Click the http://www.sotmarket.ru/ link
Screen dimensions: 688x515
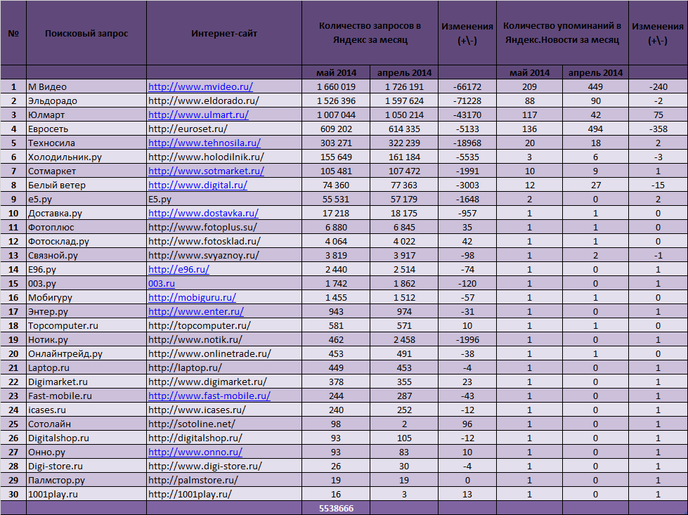point(206,171)
